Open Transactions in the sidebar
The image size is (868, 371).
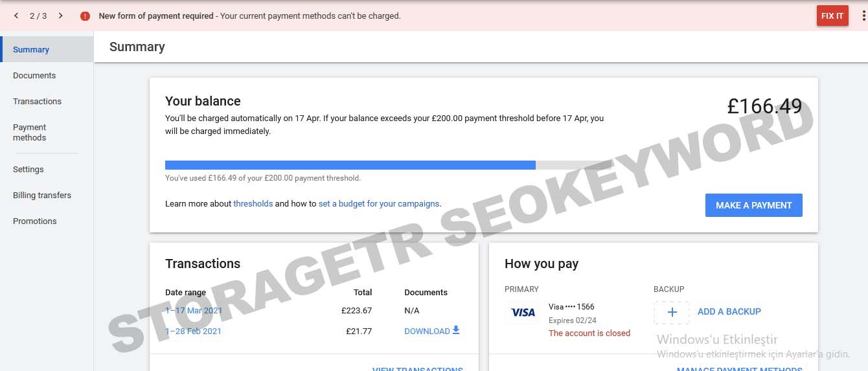coord(37,102)
